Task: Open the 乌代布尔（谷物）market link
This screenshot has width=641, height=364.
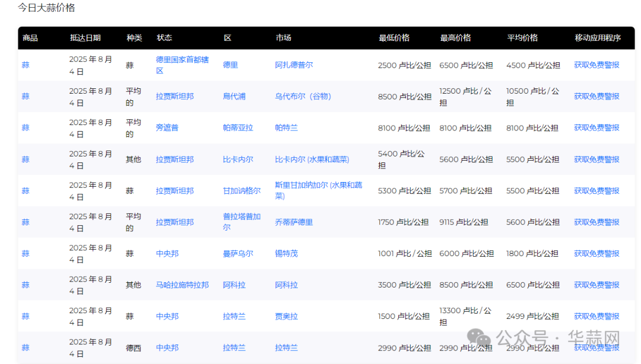Action: (303, 97)
